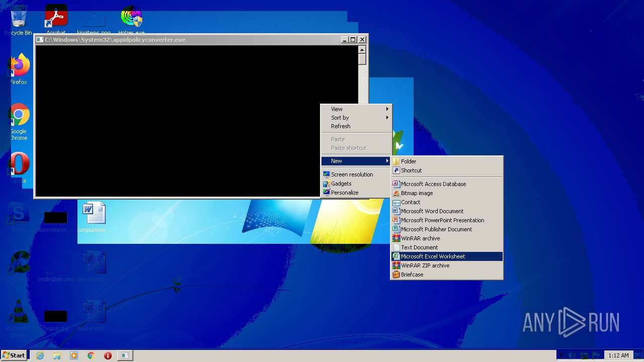The height and width of the screenshot is (362, 644).
Task: Select the economicco... desktop file
Action: [x=55, y=221]
